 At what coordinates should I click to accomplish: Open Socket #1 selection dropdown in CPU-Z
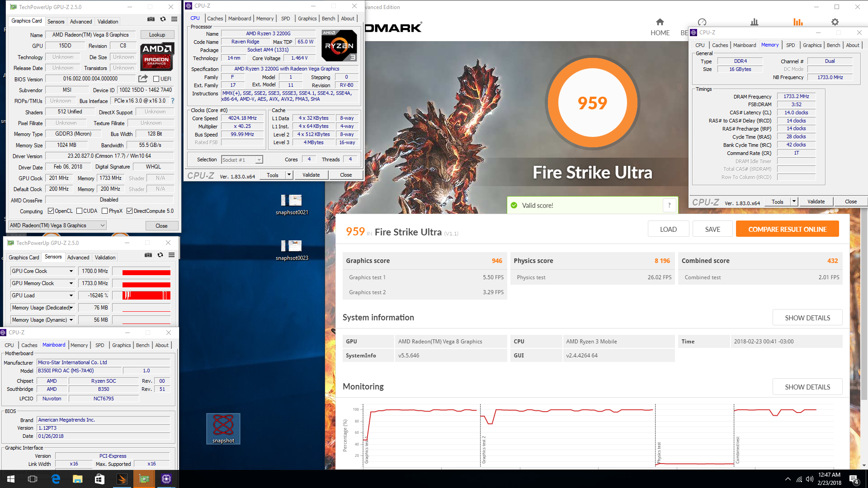[x=242, y=160]
